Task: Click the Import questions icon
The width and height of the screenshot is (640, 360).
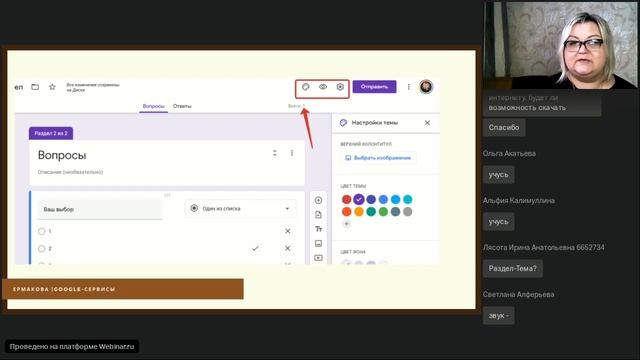Action: (318, 215)
